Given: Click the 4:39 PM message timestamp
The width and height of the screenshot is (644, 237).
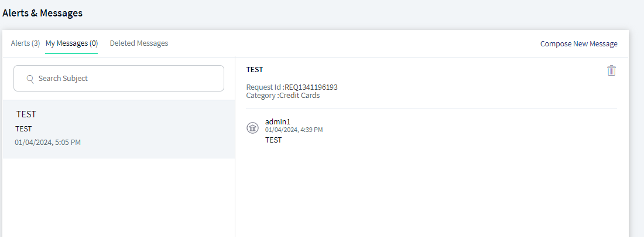Looking at the screenshot, I should point(294,130).
